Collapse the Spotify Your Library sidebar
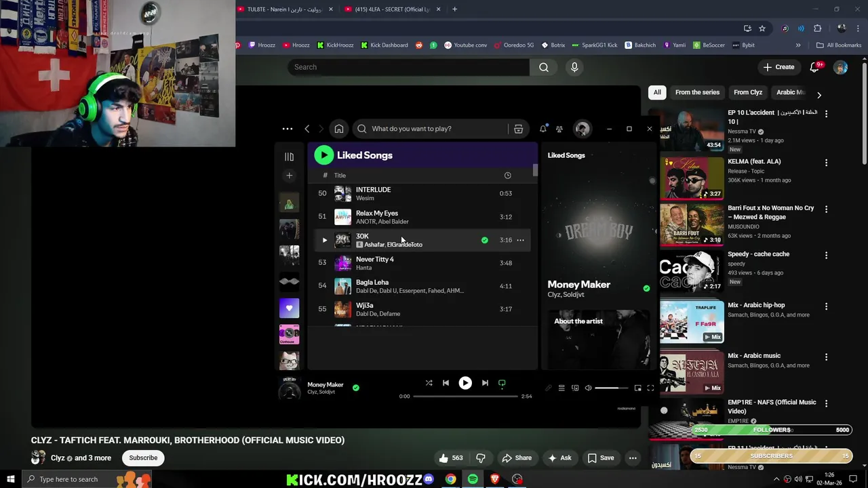 click(289, 157)
